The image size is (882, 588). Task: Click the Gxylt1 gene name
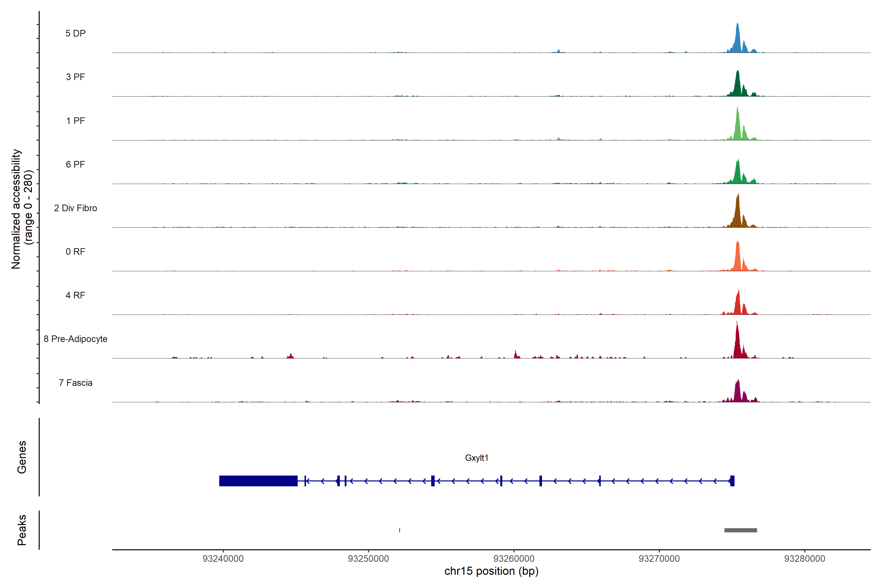pyautogui.click(x=476, y=458)
